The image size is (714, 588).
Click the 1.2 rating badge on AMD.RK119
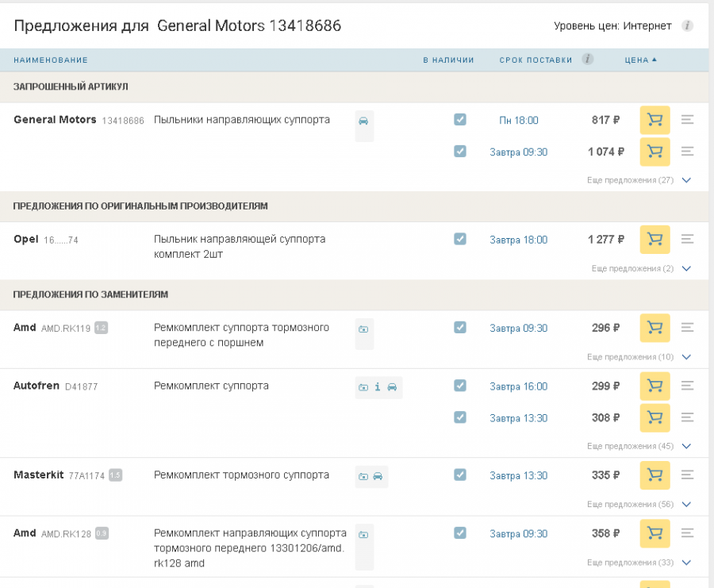pos(101,328)
